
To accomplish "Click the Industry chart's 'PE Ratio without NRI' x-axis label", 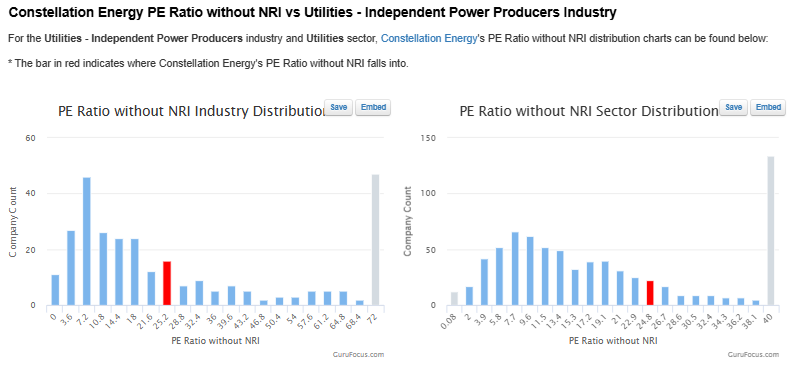I will point(215,341).
